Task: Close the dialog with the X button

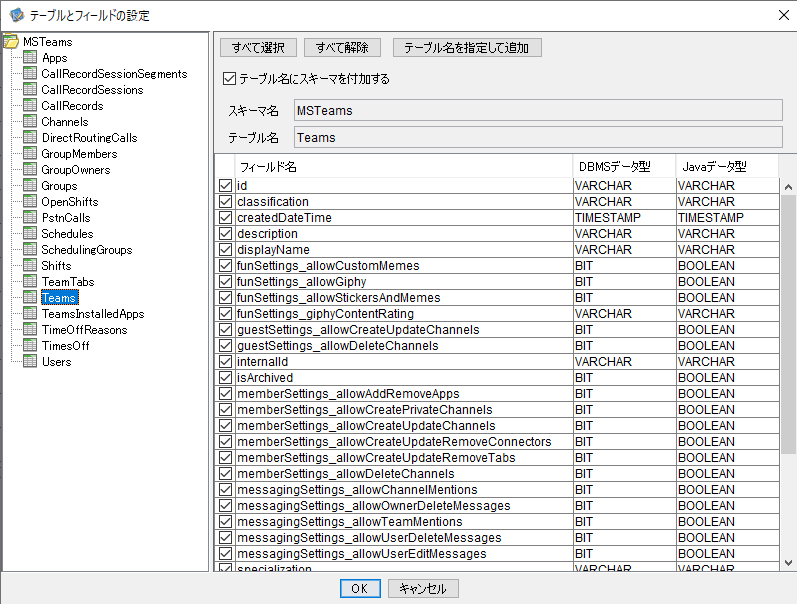Action: point(783,15)
